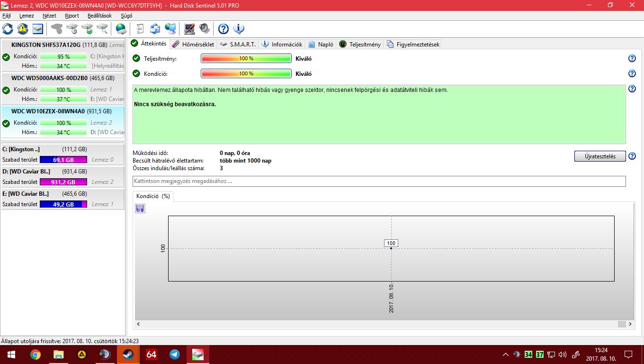Open the tray volume speaker icon
The image size is (644, 364).
click(x=563, y=354)
